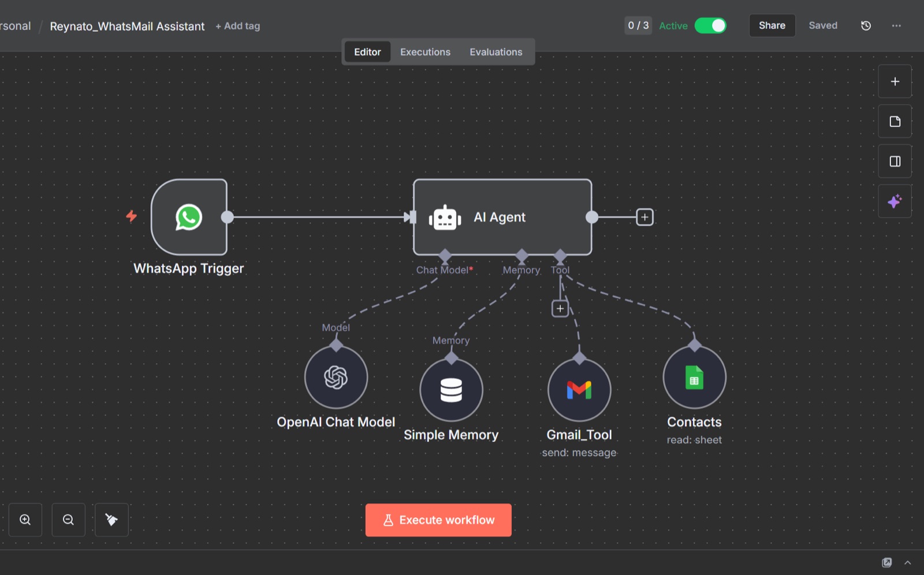Click Execute workflow button
The image size is (924, 575).
[438, 520]
